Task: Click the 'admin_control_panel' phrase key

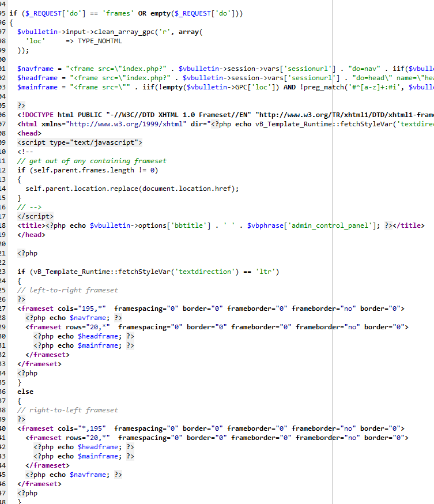Action: pos(330,225)
